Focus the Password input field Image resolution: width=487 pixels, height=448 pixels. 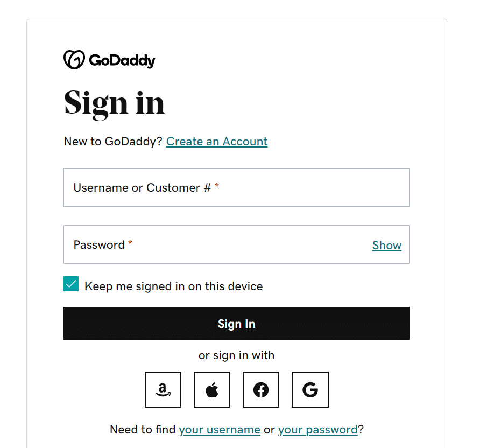pyautogui.click(x=236, y=244)
